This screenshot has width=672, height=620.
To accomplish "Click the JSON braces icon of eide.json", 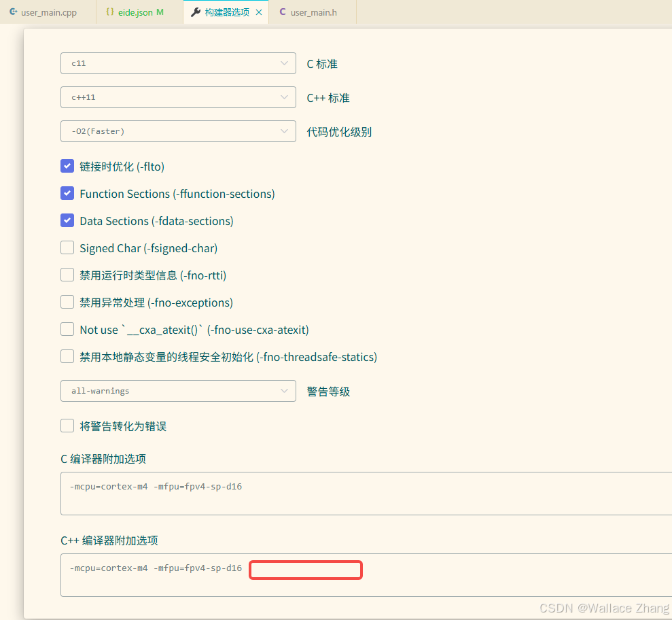I will tap(110, 12).
